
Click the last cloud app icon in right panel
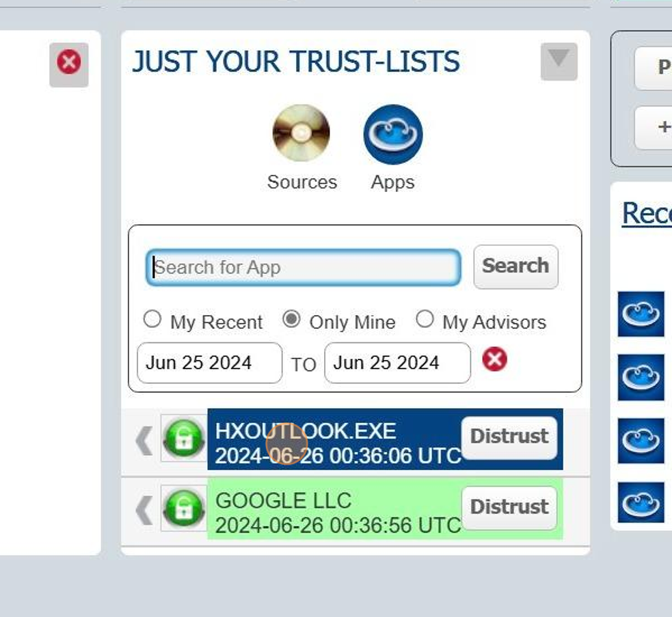coord(641,502)
